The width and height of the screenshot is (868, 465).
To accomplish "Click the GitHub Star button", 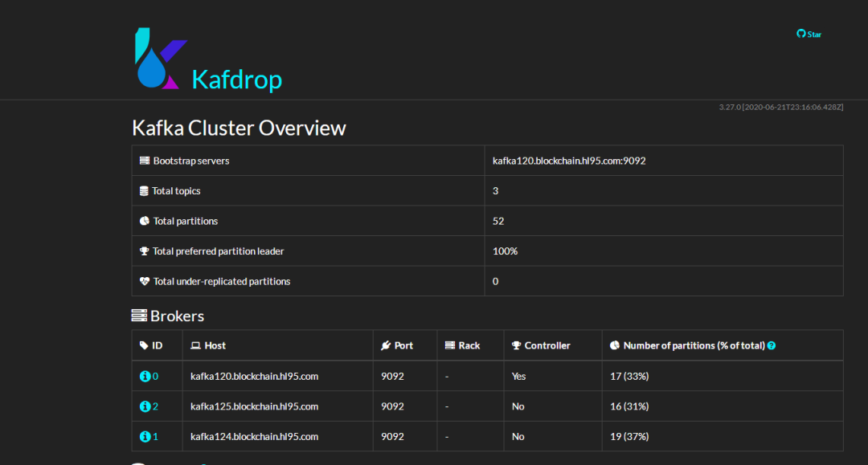I will click(809, 35).
